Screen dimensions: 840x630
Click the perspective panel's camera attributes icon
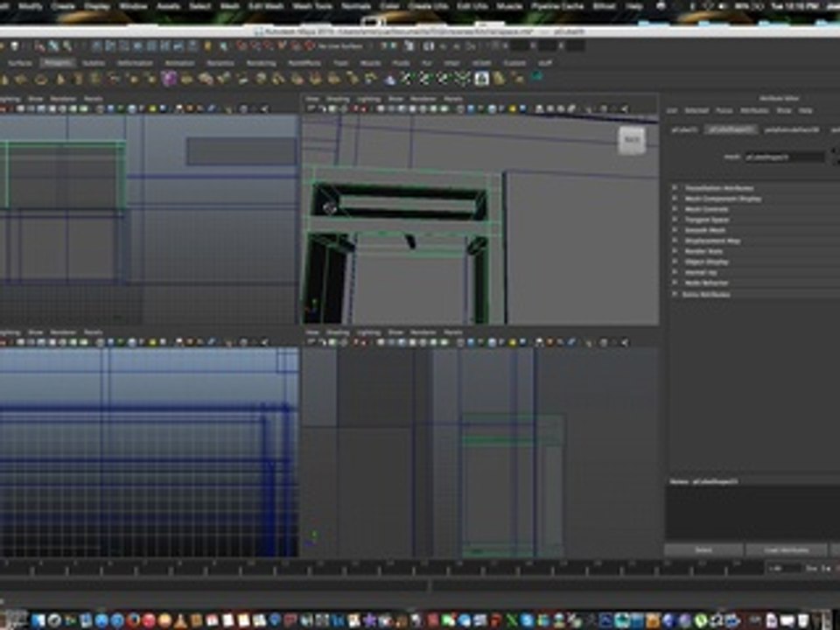click(323, 108)
